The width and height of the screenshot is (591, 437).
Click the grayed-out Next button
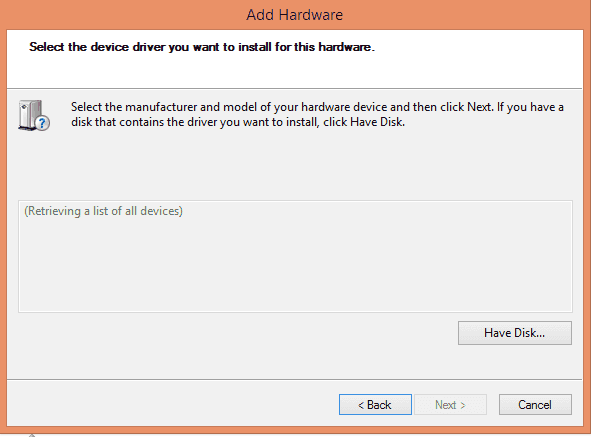(x=450, y=405)
